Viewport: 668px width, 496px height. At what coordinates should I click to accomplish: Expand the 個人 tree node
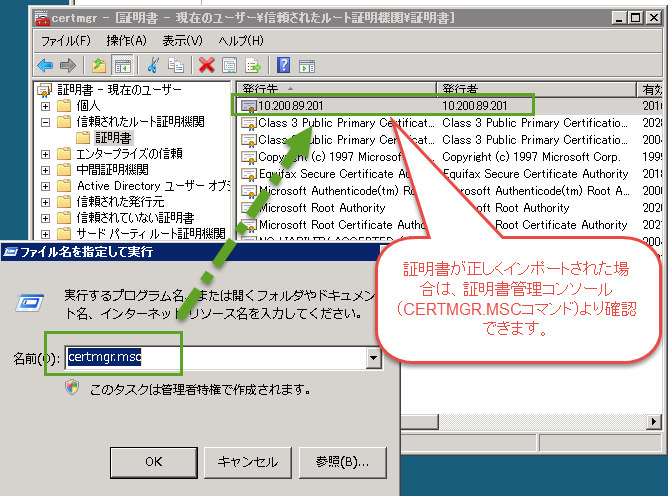click(x=45, y=106)
